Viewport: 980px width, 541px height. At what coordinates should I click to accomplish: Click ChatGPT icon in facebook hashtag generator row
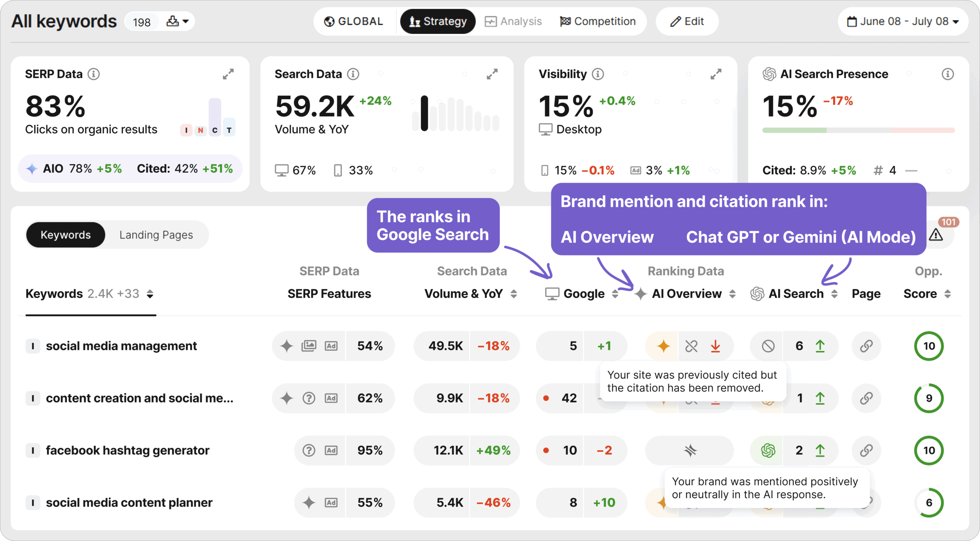coord(768,451)
